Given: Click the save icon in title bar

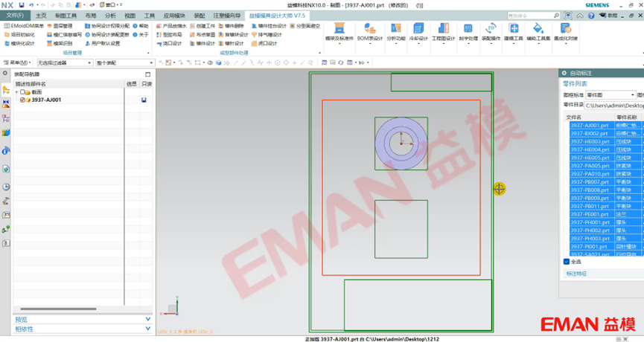Looking at the screenshot, I should (x=22, y=5).
